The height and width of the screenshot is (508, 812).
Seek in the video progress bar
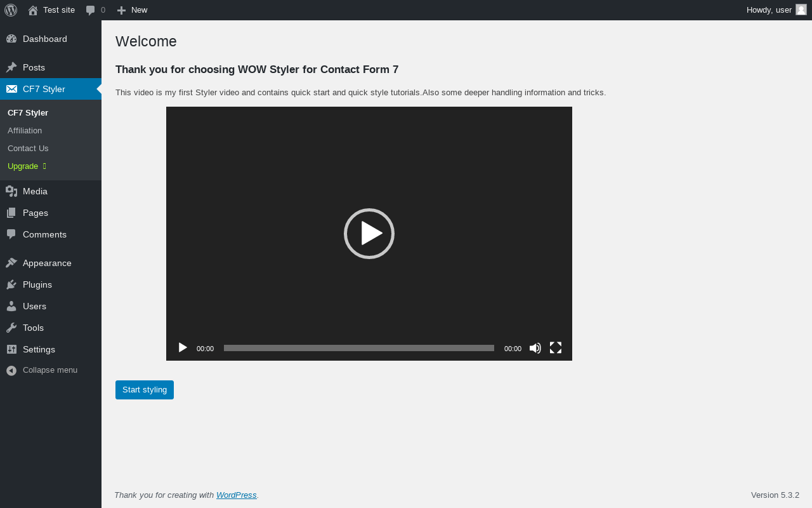359,348
